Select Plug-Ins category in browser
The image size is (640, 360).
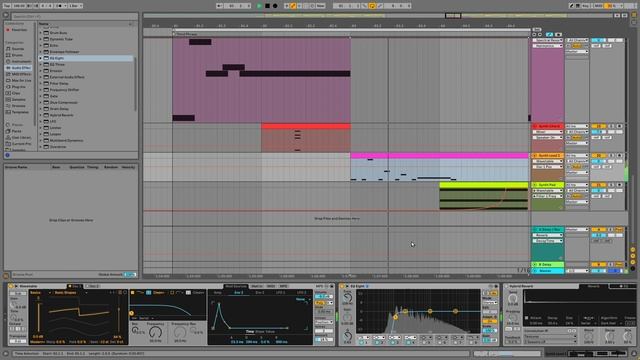coord(18,87)
